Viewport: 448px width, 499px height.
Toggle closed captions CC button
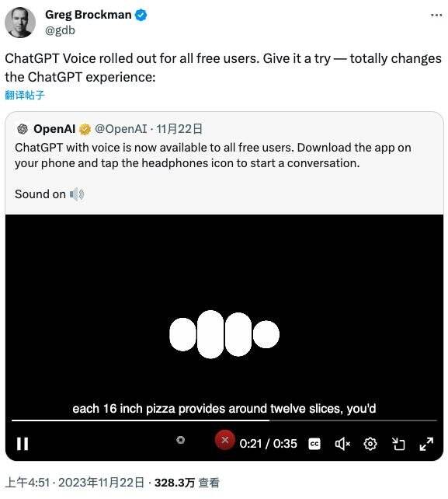tap(314, 444)
